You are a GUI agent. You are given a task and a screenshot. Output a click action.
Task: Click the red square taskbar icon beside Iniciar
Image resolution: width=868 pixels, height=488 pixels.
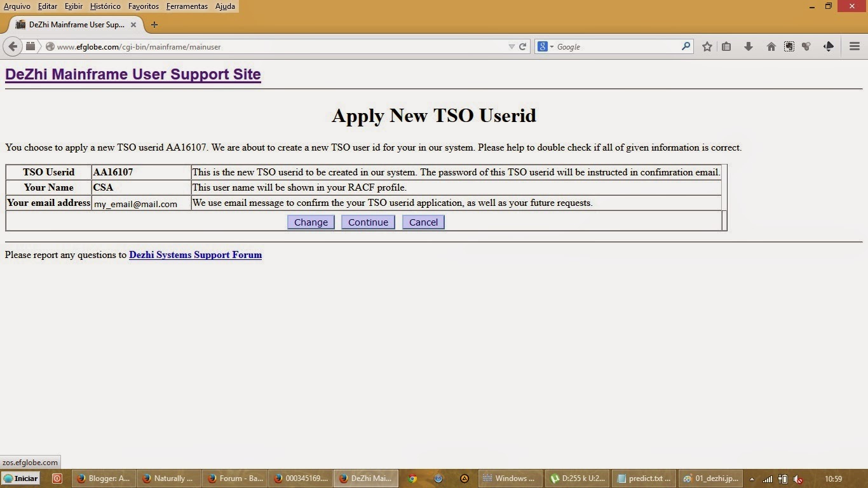57,478
